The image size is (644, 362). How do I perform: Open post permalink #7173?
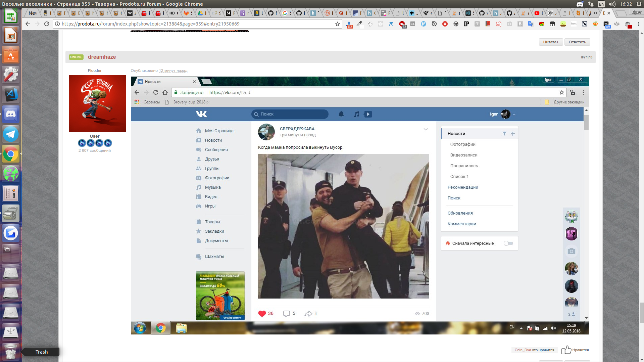pyautogui.click(x=587, y=57)
